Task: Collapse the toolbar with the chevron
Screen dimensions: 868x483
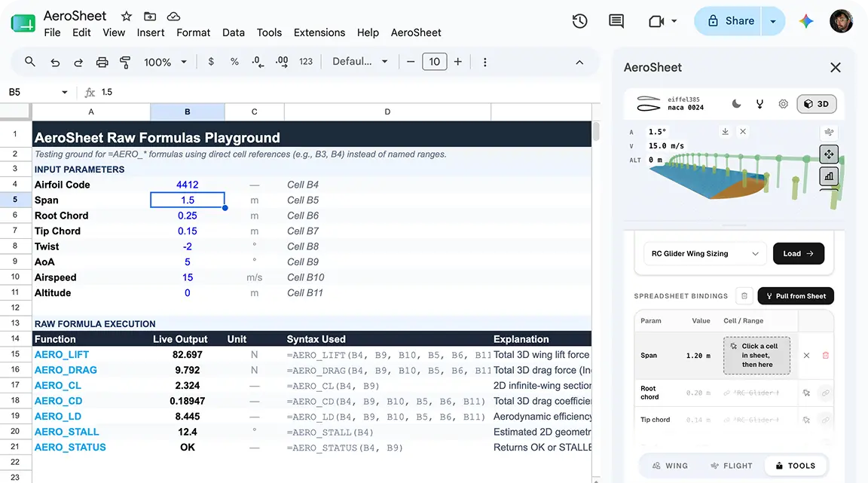Action: click(x=579, y=62)
